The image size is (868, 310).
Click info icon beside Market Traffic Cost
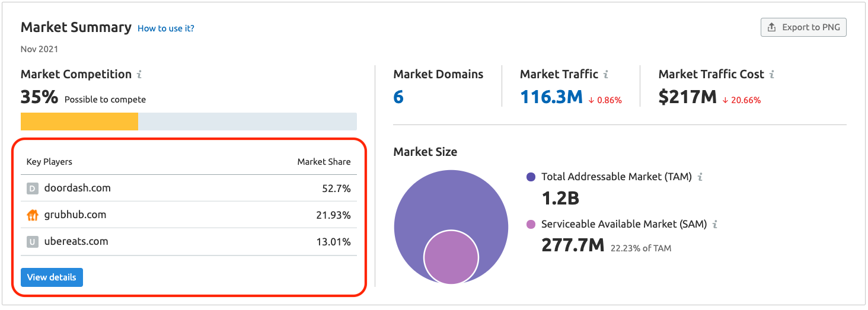(x=772, y=75)
